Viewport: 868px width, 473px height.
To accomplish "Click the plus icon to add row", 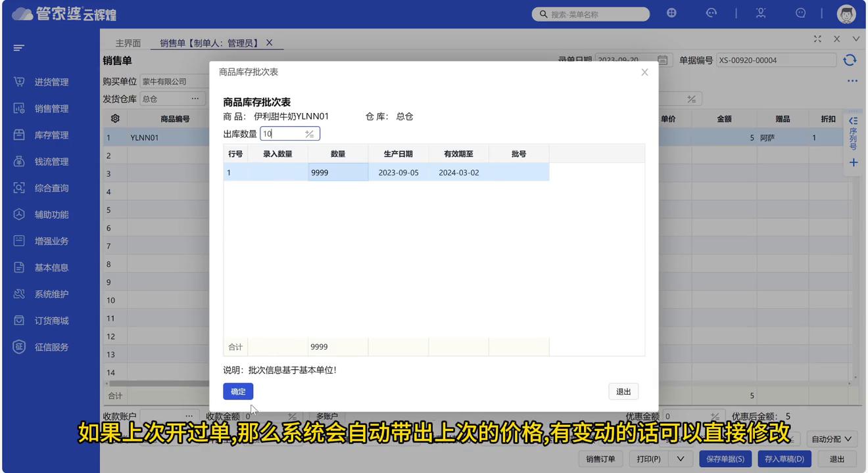I will pos(854,162).
